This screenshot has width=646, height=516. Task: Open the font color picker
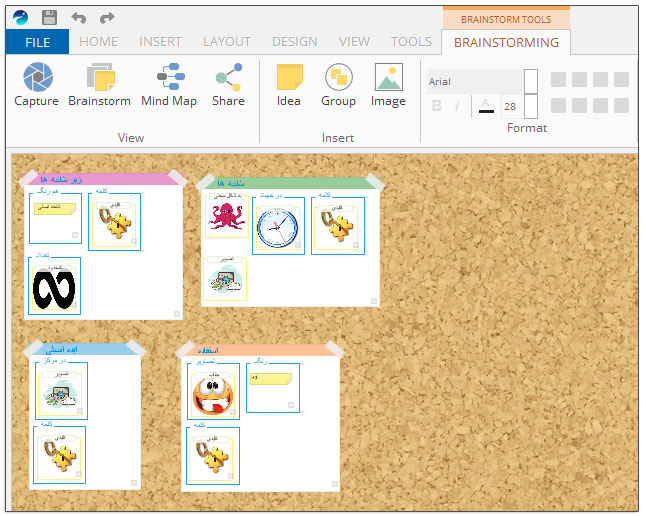click(486, 106)
